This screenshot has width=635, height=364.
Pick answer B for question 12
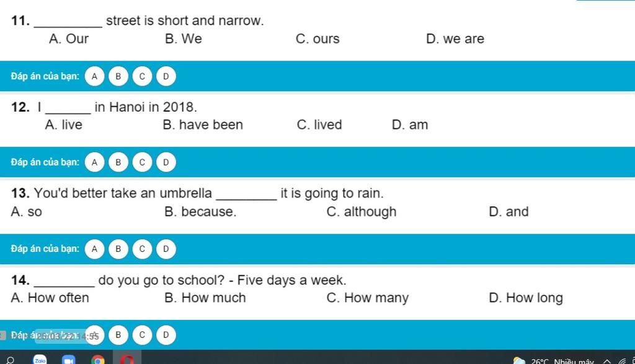pyautogui.click(x=118, y=162)
